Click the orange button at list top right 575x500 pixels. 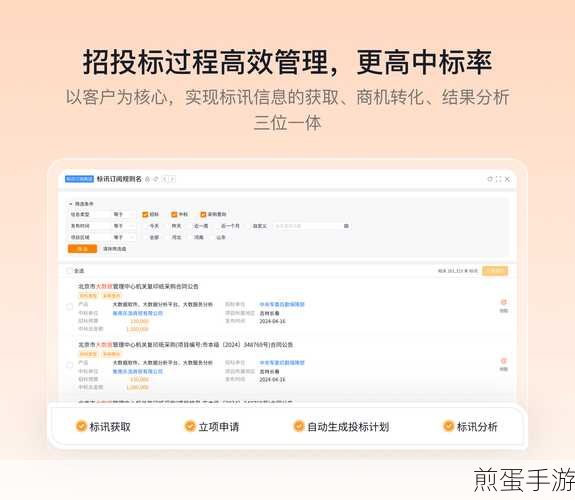(x=495, y=271)
